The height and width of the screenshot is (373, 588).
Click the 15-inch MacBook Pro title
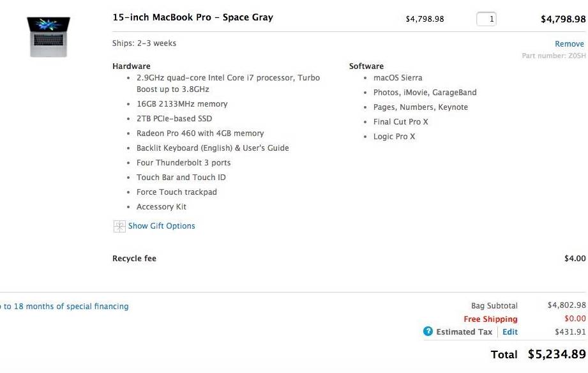pos(193,17)
